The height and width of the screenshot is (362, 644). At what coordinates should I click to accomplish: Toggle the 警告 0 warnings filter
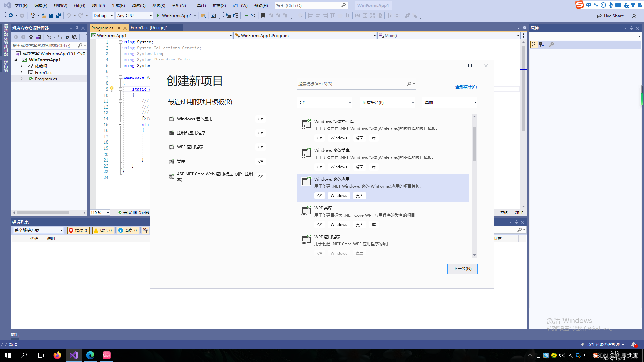[x=103, y=230]
